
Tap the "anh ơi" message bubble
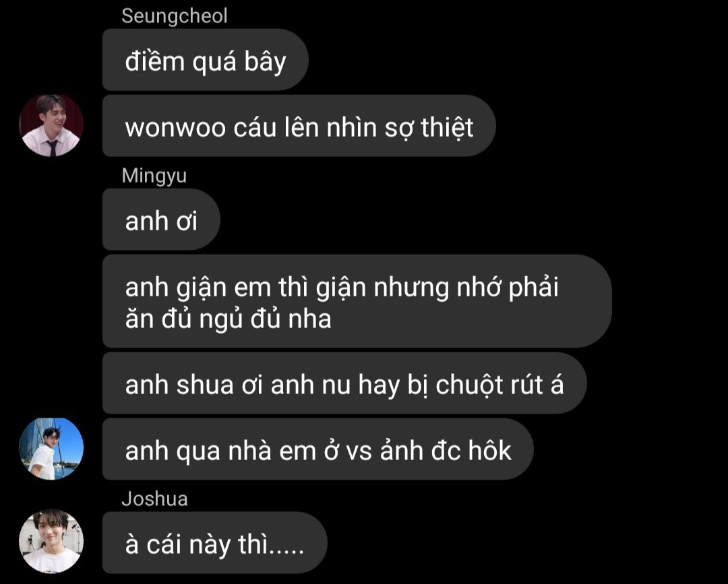[161, 220]
